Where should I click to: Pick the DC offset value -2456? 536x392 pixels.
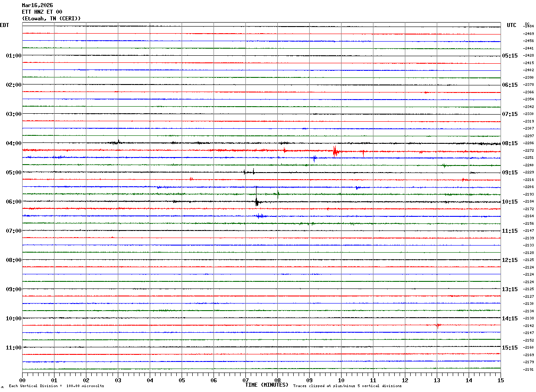[x=528, y=41]
